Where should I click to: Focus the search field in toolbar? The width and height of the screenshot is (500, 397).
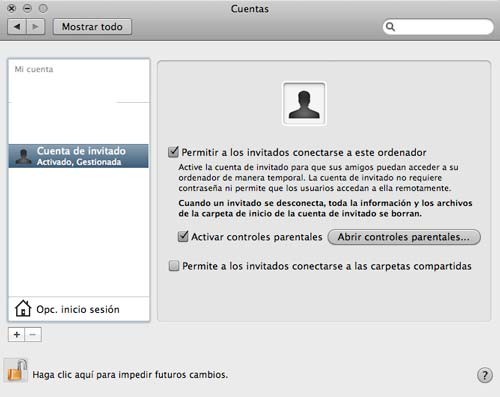(438, 27)
